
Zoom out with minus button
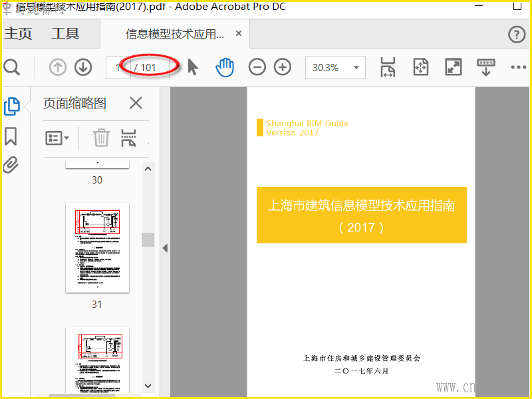pyautogui.click(x=257, y=67)
